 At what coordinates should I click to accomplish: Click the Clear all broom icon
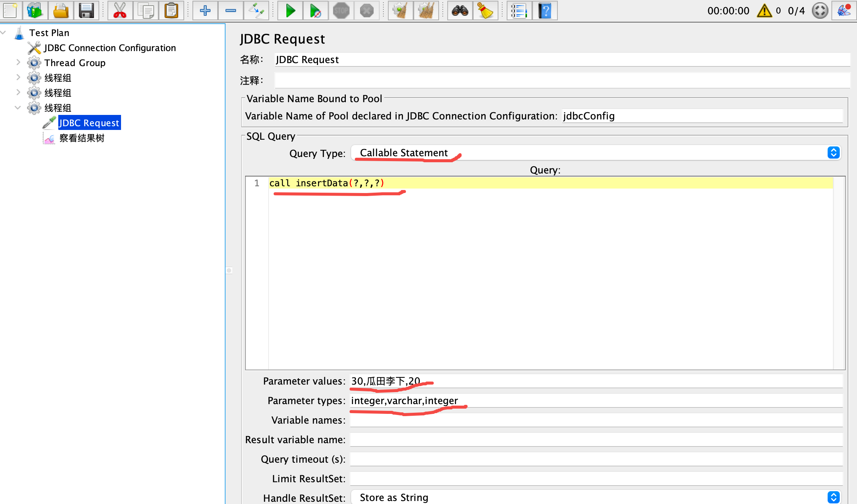click(426, 11)
